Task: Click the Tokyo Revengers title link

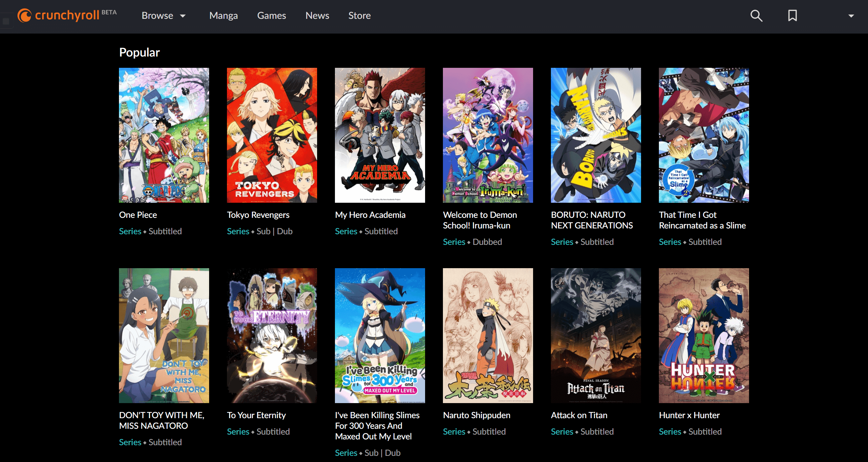Action: point(258,215)
